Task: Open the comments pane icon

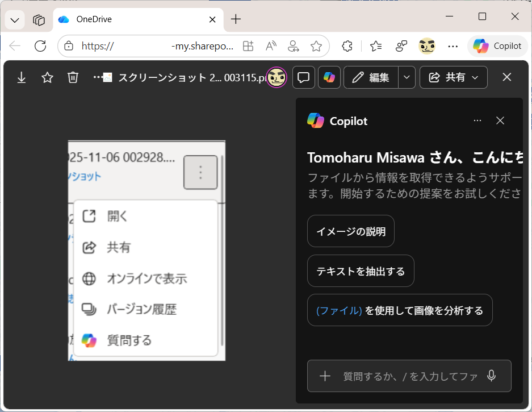Action: 303,77
